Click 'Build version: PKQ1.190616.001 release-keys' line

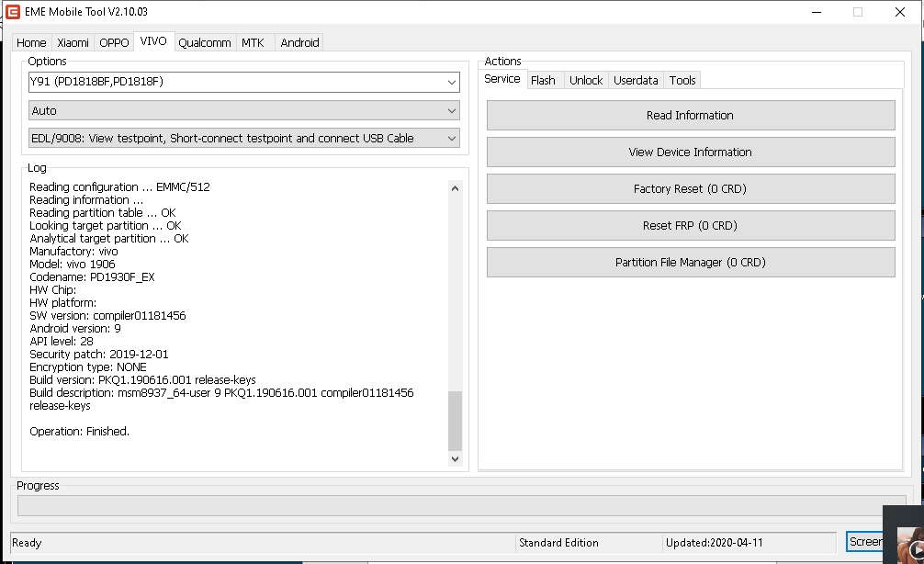pyautogui.click(x=142, y=380)
